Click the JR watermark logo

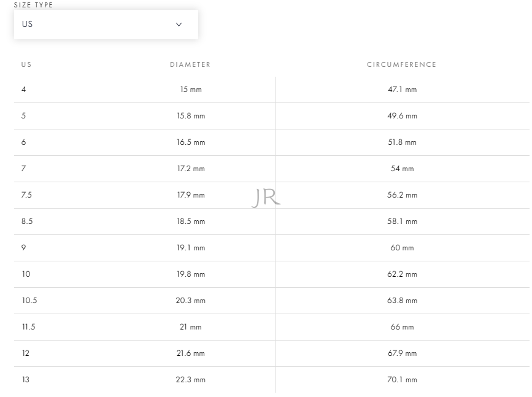tap(266, 198)
